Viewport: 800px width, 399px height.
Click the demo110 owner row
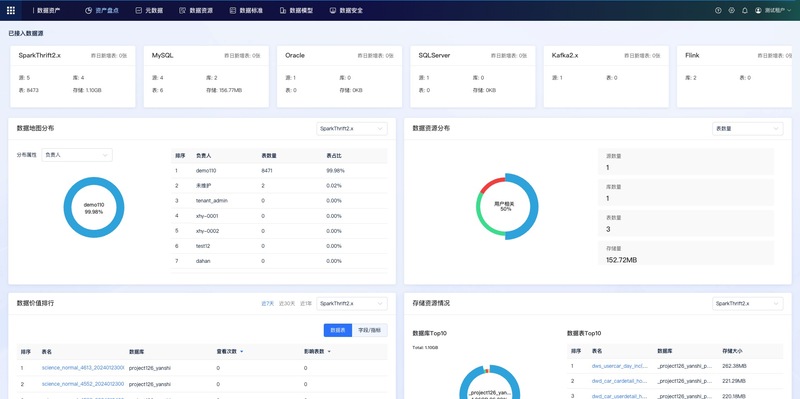click(279, 171)
